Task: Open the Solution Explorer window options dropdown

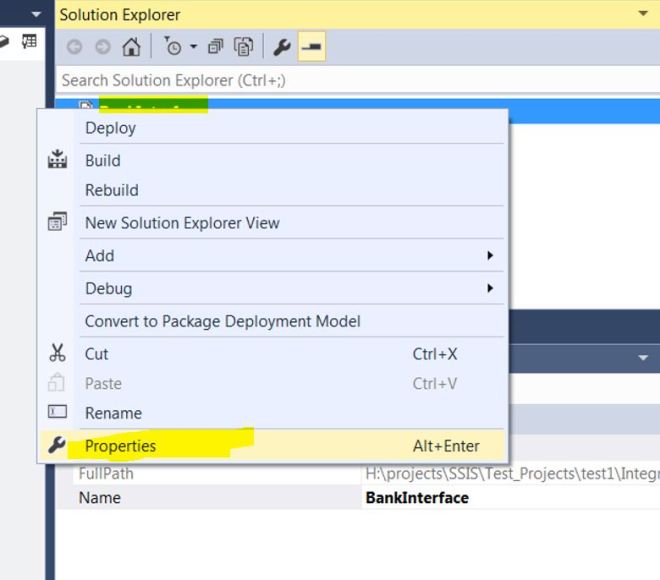Action: 642,14
